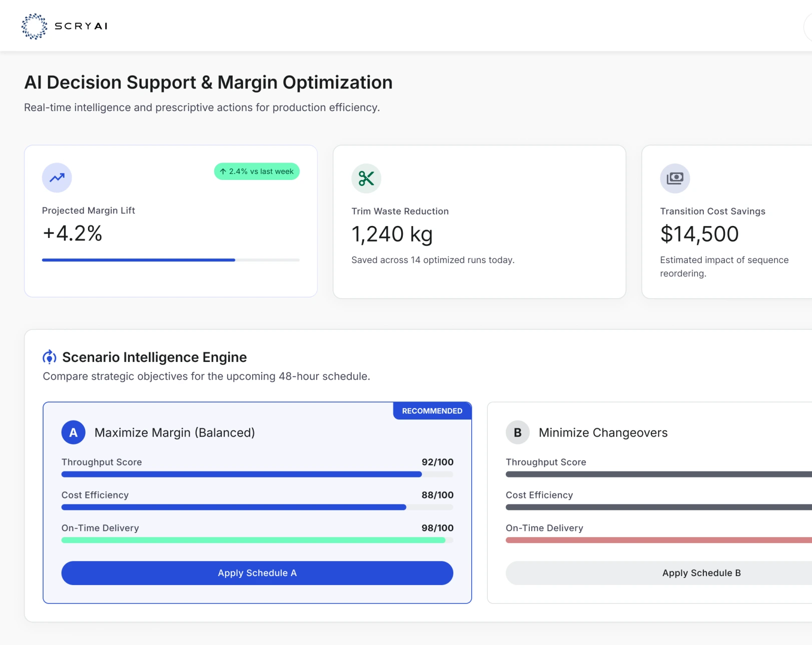The height and width of the screenshot is (645, 812).
Task: Click the $14,500 savings value
Action: pyautogui.click(x=699, y=234)
